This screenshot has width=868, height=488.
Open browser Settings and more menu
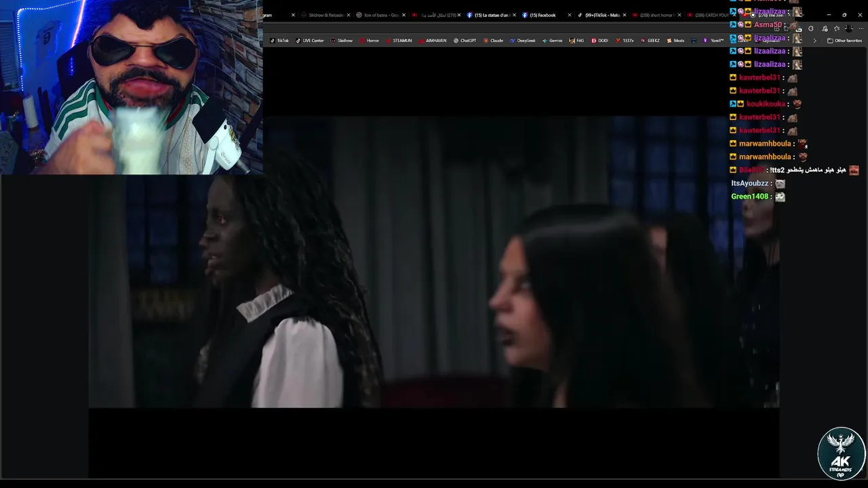861,28
